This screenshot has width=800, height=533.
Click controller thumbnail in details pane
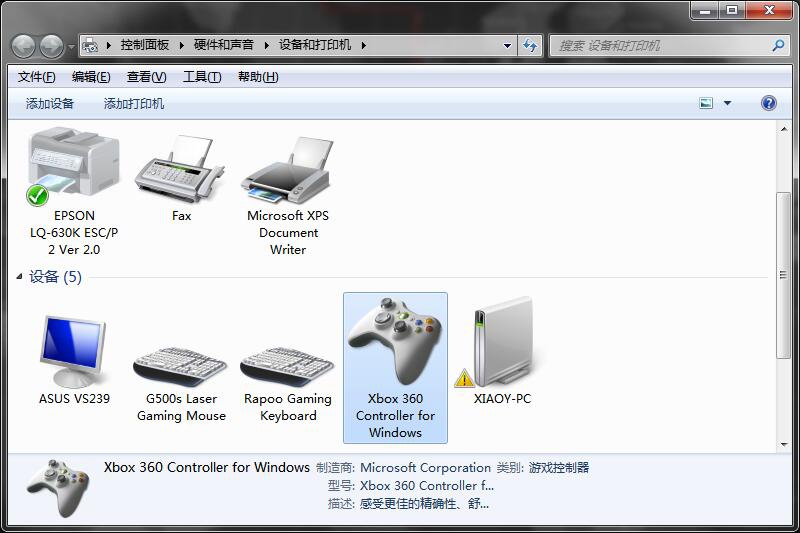[x=58, y=488]
